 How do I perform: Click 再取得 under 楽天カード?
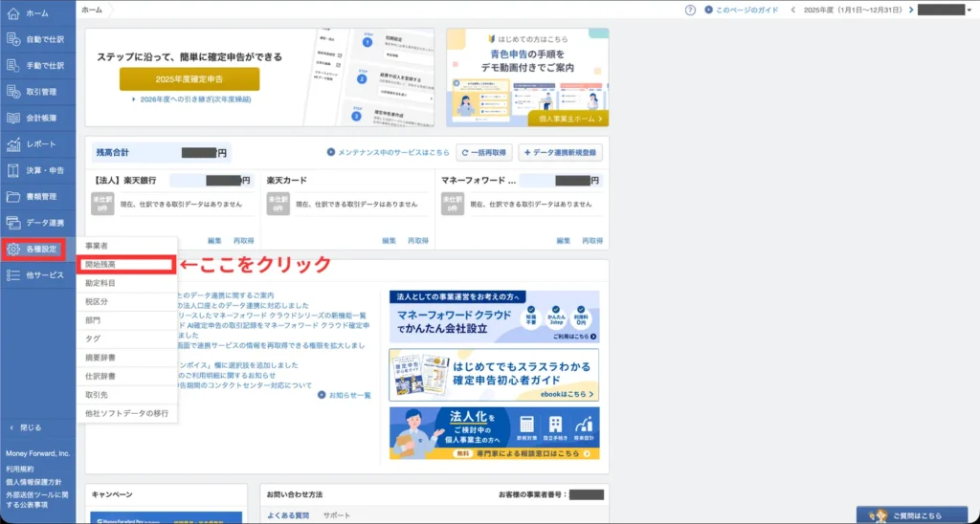click(x=418, y=240)
